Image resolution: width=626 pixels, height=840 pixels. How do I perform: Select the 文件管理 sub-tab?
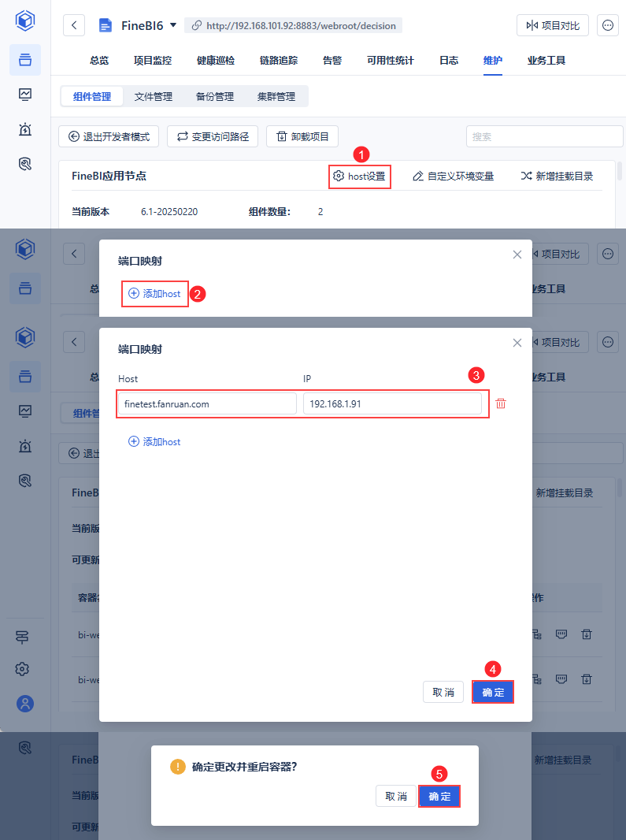click(x=153, y=96)
